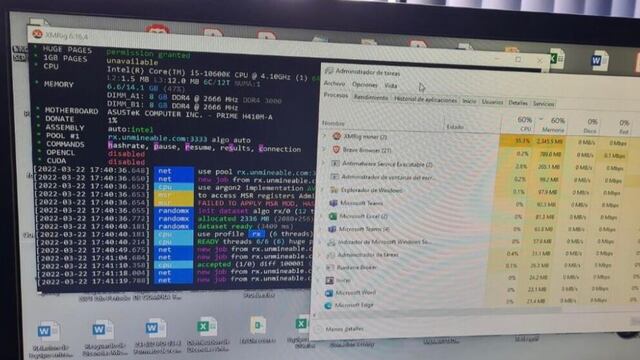Image resolution: width=640 pixels, height=360 pixels.
Task: Click the Microsoft Excel (2) process icon
Action: pos(333,216)
